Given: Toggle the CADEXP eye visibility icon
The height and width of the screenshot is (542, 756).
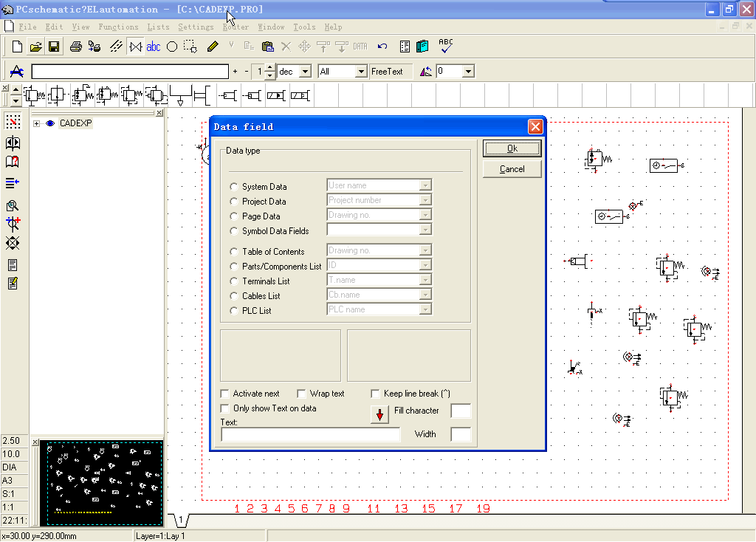Looking at the screenshot, I should point(50,123).
